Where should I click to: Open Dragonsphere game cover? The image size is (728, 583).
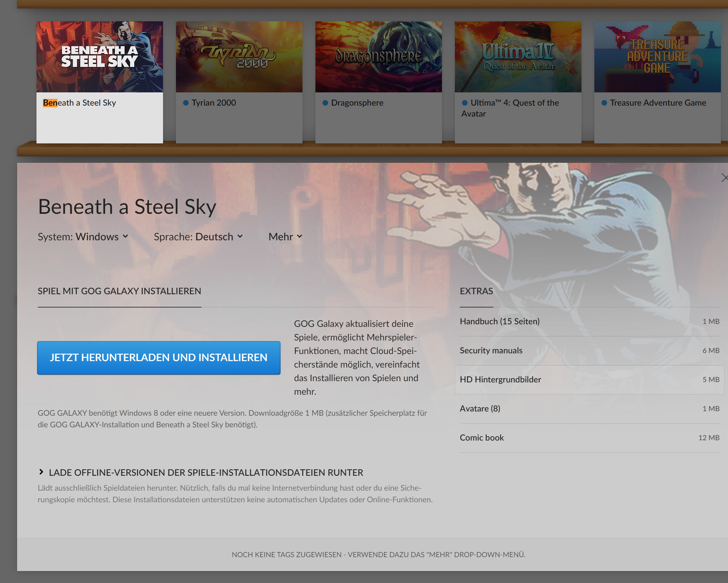pos(378,57)
